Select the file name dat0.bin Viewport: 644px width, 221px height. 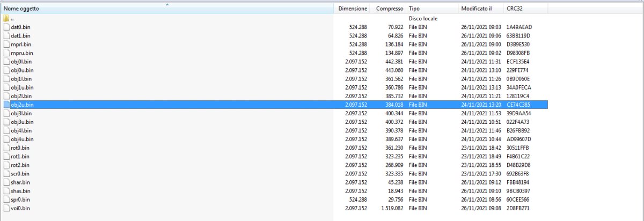coord(20,27)
